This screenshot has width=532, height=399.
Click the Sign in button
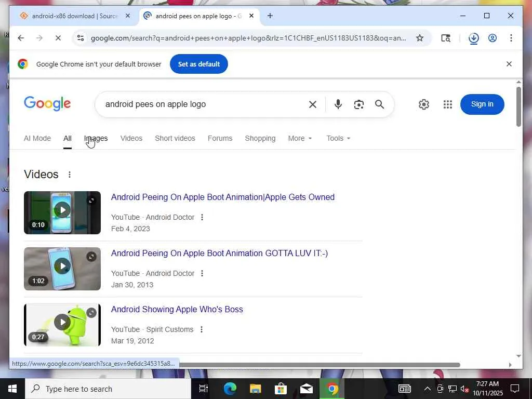482,104
